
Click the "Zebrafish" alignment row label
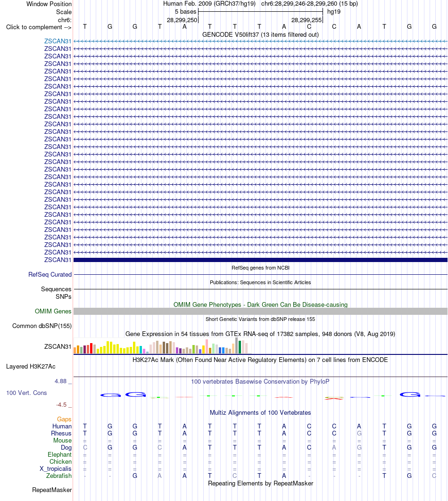pos(59,476)
